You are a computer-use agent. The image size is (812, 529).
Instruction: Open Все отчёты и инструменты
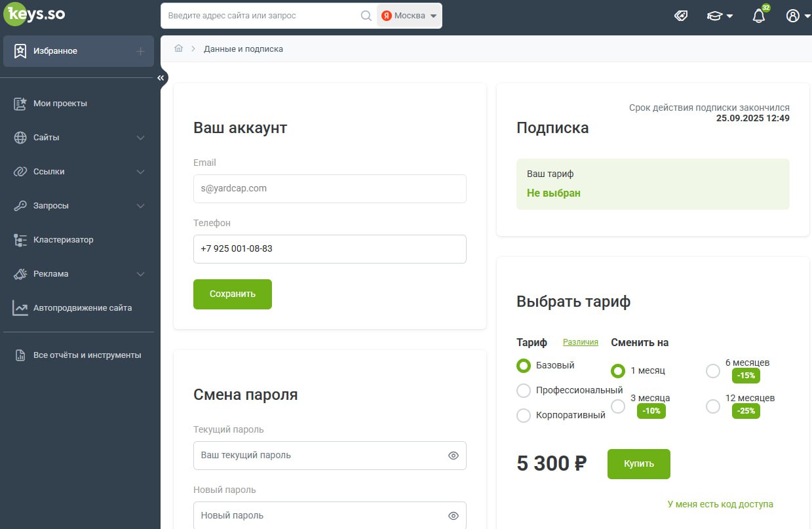88,355
